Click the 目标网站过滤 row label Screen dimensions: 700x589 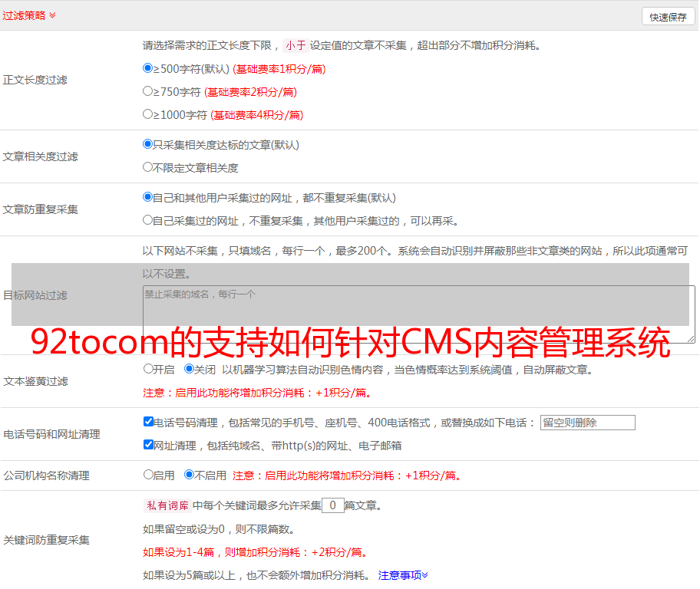point(35,295)
